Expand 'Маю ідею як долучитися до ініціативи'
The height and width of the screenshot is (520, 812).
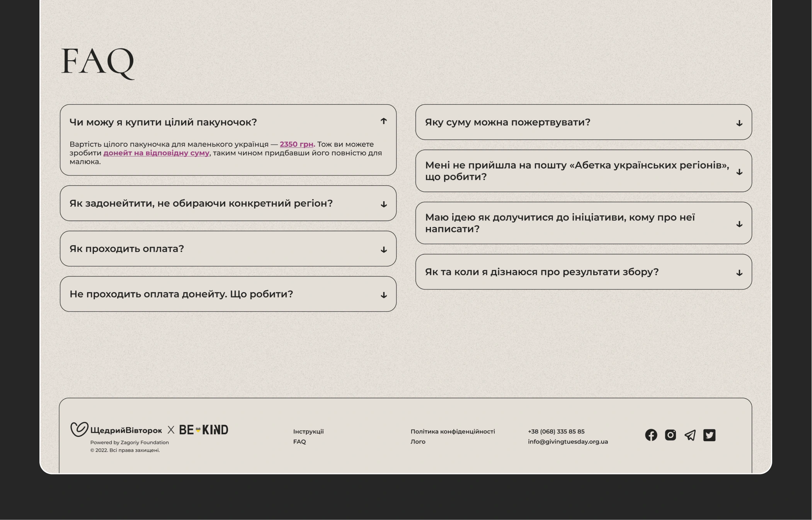click(x=584, y=223)
